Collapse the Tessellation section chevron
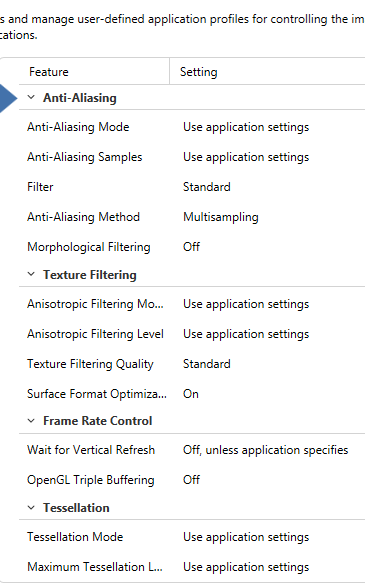Image resolution: width=365 pixels, height=583 pixels. pos(31,508)
